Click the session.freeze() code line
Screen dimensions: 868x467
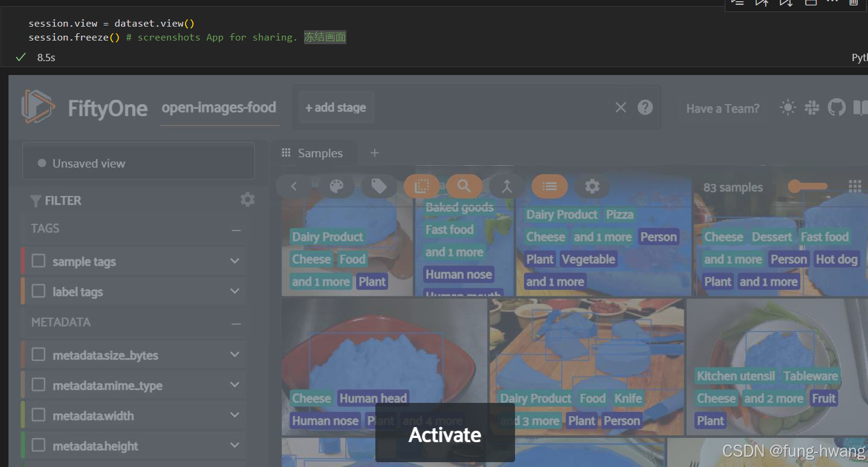(x=187, y=38)
